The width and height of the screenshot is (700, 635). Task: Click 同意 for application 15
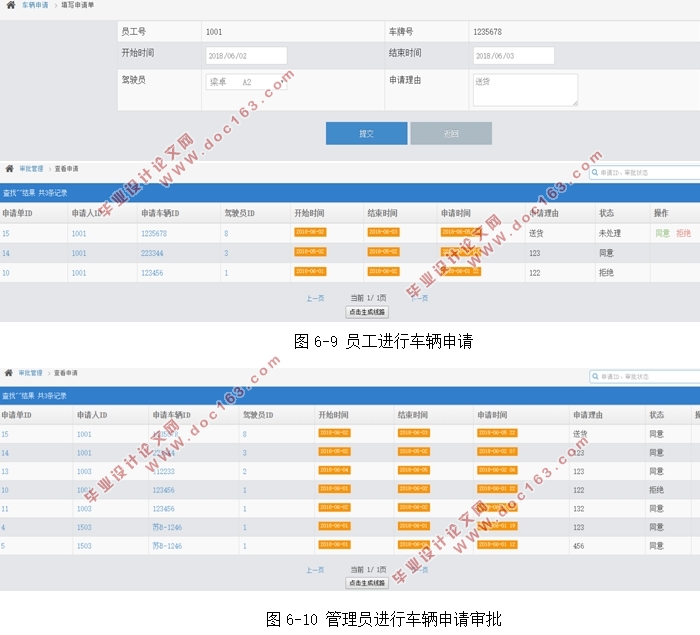pos(662,233)
